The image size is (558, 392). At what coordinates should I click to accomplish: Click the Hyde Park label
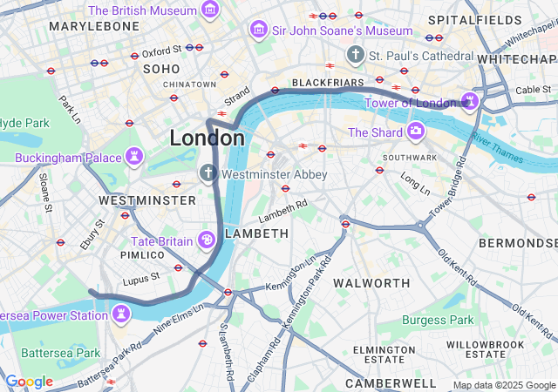(x=24, y=123)
